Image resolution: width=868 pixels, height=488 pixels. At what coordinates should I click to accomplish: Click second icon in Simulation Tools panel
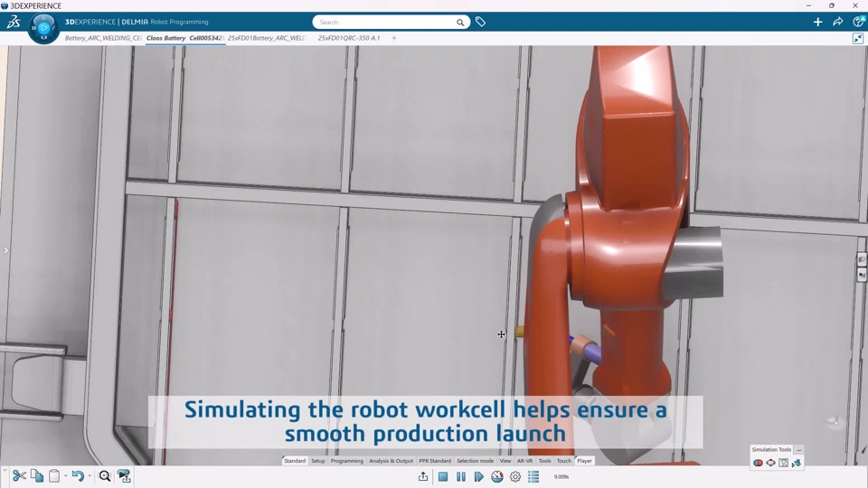click(770, 463)
